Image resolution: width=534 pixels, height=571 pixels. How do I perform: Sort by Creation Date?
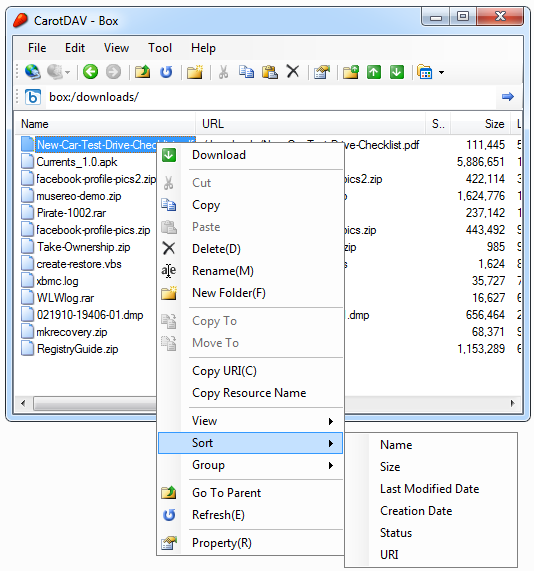[x=431, y=511]
